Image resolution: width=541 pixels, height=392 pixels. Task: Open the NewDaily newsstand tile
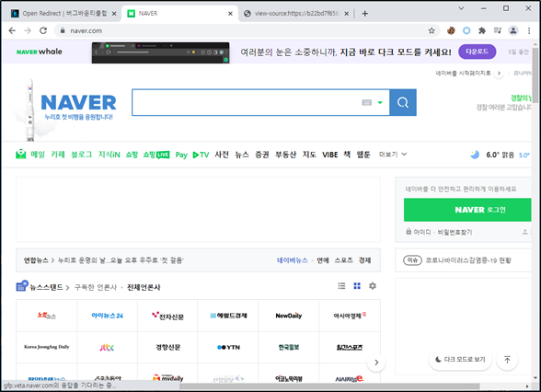click(x=289, y=316)
